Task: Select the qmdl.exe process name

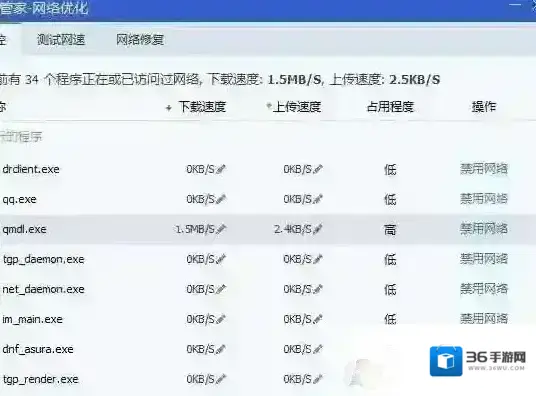Action: coord(24,229)
